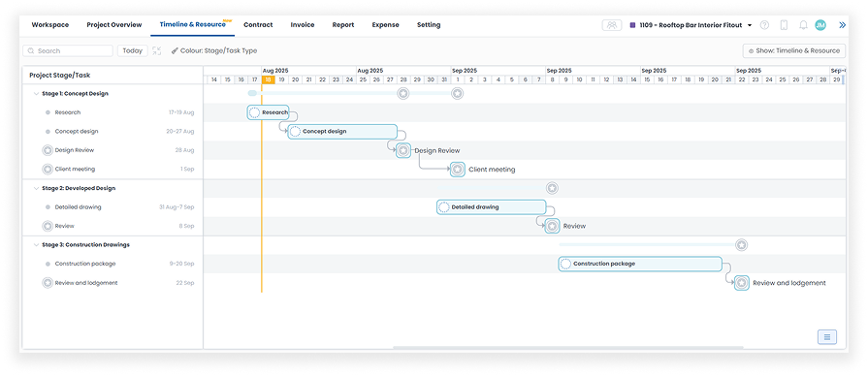Open Show: Timeline & Resource view selector
The image size is (868, 376).
[x=794, y=50]
